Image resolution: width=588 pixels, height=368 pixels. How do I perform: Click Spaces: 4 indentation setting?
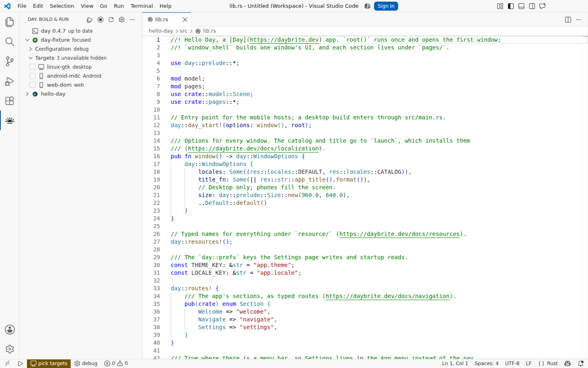pyautogui.click(x=486, y=364)
